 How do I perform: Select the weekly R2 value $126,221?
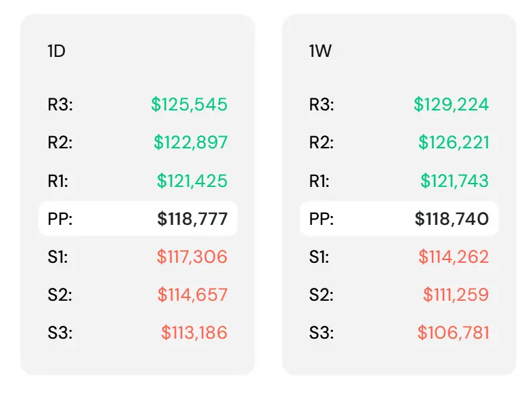point(453,142)
